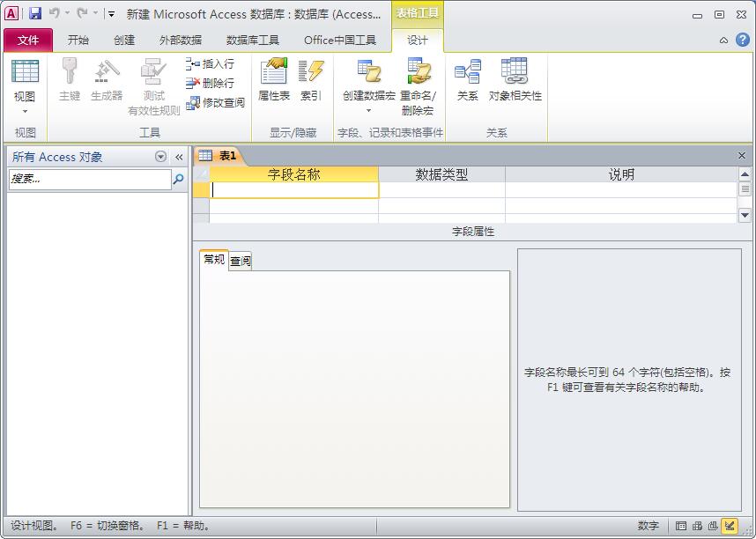Toggle the 索引 indexes button

tap(310, 79)
